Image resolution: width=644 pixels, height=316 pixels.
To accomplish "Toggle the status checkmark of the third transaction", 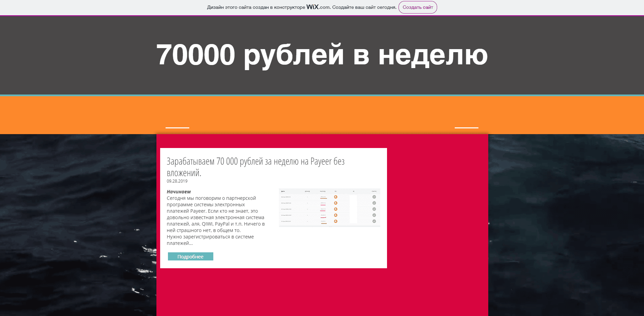I will (374, 209).
